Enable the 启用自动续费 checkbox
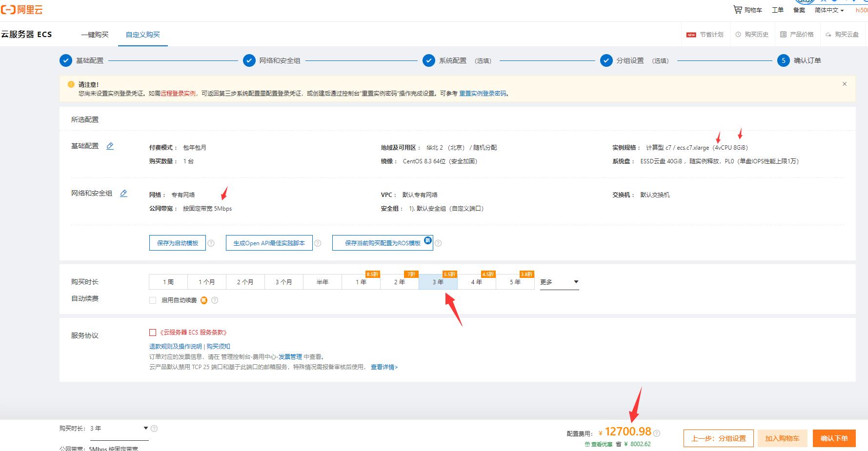The image size is (868, 451). (x=153, y=300)
